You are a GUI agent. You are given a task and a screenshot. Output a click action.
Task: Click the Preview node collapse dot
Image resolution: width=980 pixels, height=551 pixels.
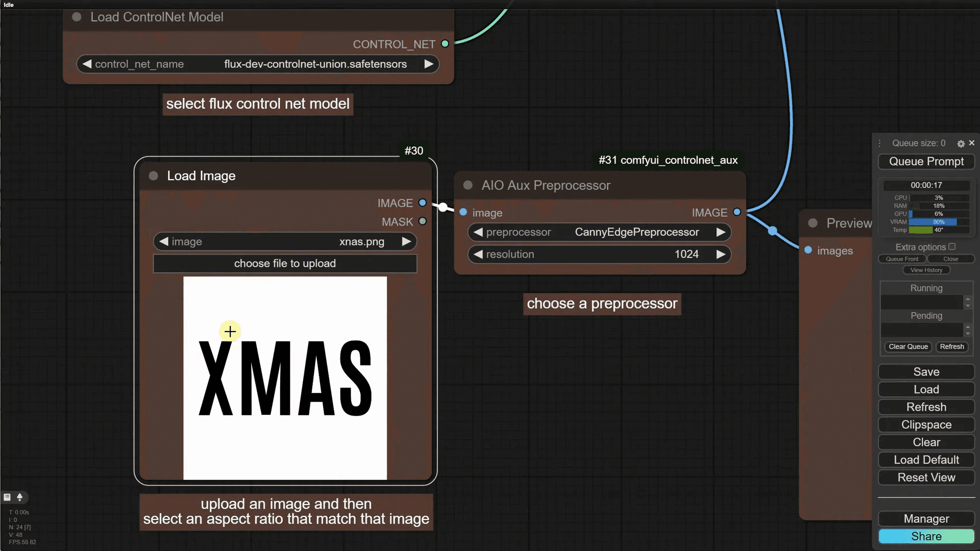[813, 223]
